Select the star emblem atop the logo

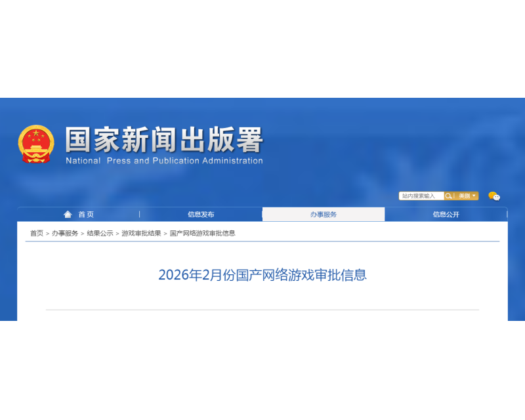[x=36, y=133]
